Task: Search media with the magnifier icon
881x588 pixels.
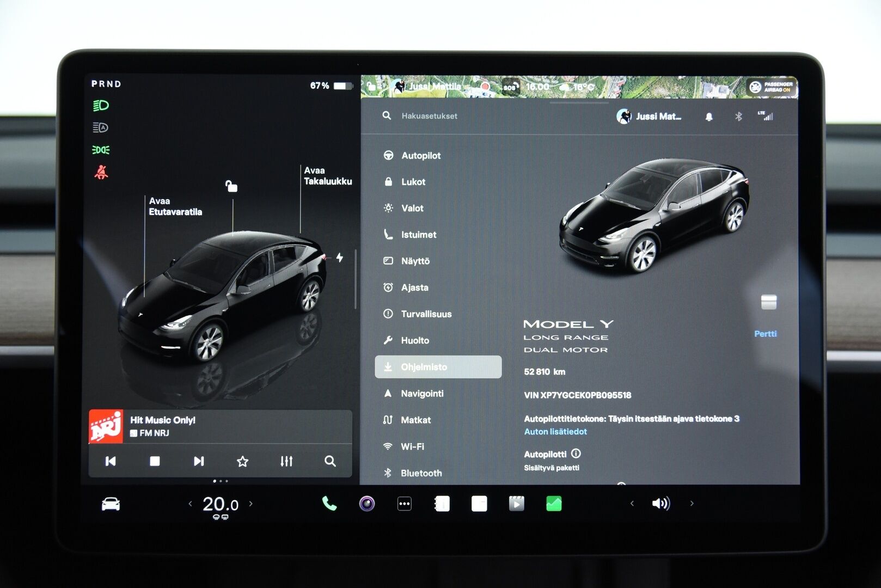Action: (330, 461)
